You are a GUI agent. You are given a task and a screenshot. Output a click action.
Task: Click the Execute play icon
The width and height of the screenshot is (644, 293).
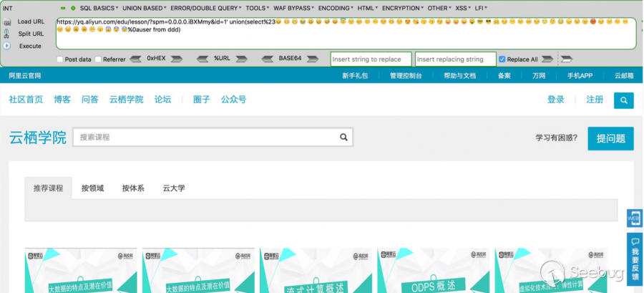tap(6, 46)
